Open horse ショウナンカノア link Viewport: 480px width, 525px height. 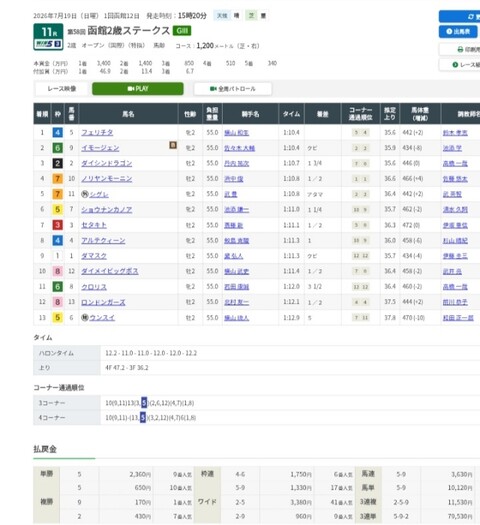(x=106, y=210)
